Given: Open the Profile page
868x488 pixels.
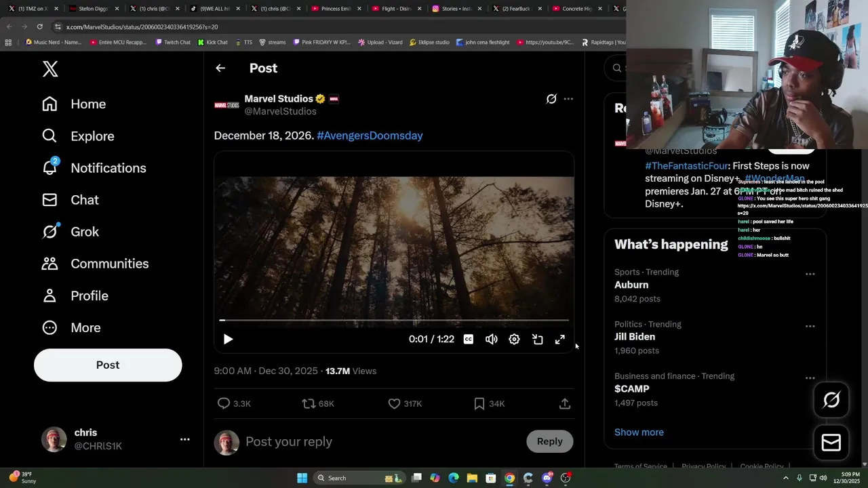Looking at the screenshot, I should coord(75,296).
